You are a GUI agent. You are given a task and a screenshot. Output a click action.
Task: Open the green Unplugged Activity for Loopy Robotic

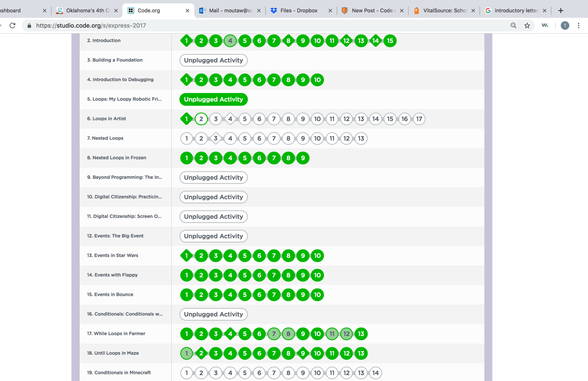pyautogui.click(x=213, y=99)
